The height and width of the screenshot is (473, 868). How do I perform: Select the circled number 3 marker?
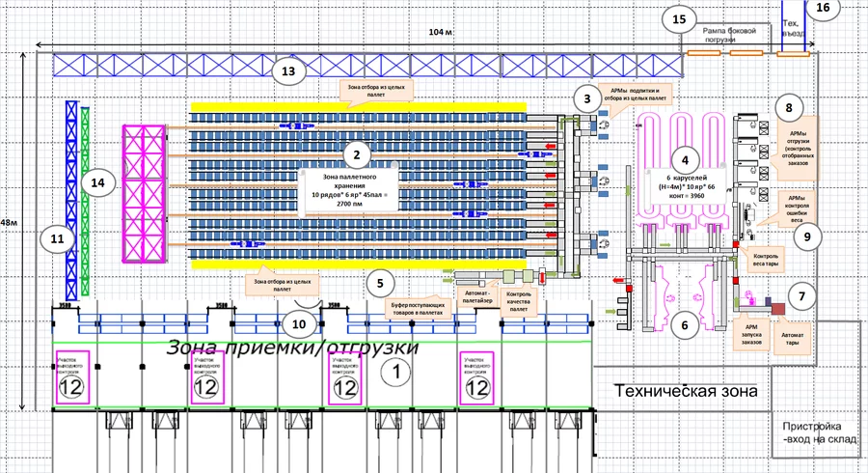pos(587,98)
